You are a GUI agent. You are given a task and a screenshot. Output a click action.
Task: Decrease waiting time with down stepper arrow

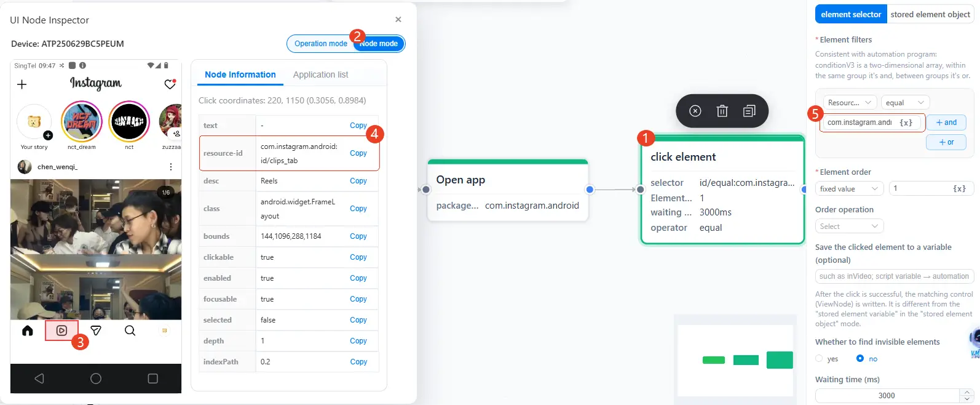967,399
